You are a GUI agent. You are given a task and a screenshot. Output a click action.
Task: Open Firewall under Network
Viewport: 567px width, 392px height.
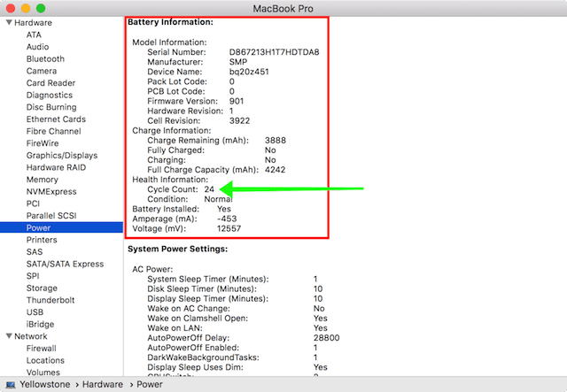42,349
